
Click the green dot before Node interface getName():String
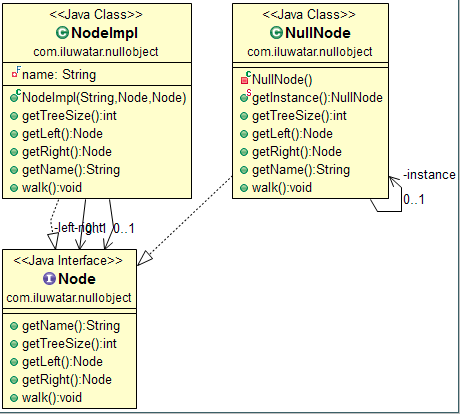pos(14,326)
